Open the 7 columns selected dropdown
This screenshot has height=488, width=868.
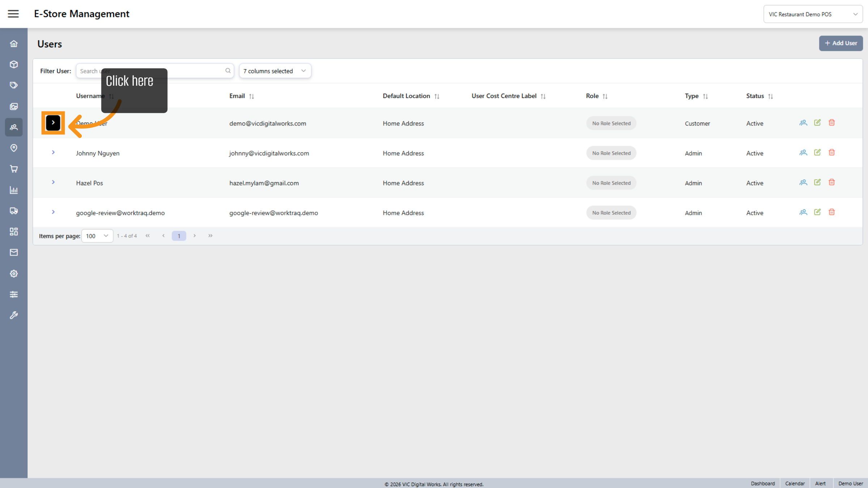coord(275,71)
